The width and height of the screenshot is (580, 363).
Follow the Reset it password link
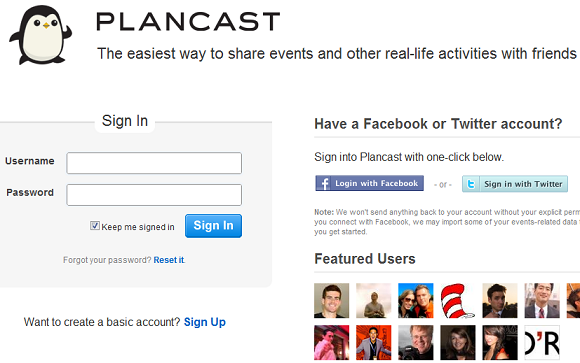169,260
